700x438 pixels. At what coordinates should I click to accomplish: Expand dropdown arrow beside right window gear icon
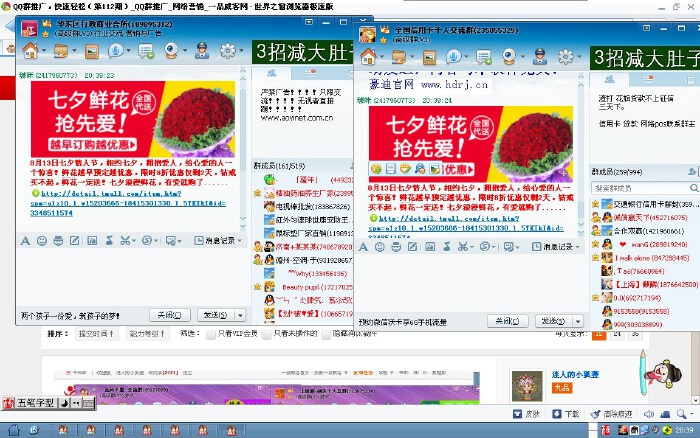(579, 57)
